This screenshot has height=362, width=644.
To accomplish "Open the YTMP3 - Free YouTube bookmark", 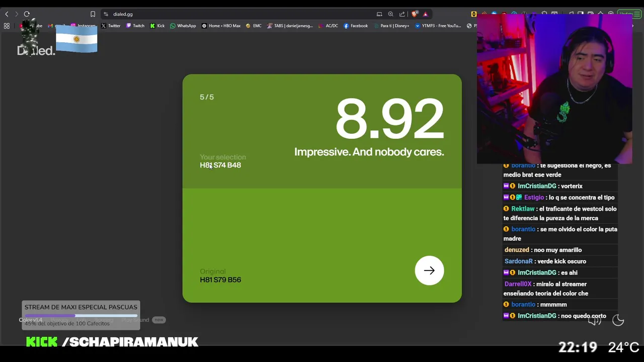I will coord(438,26).
